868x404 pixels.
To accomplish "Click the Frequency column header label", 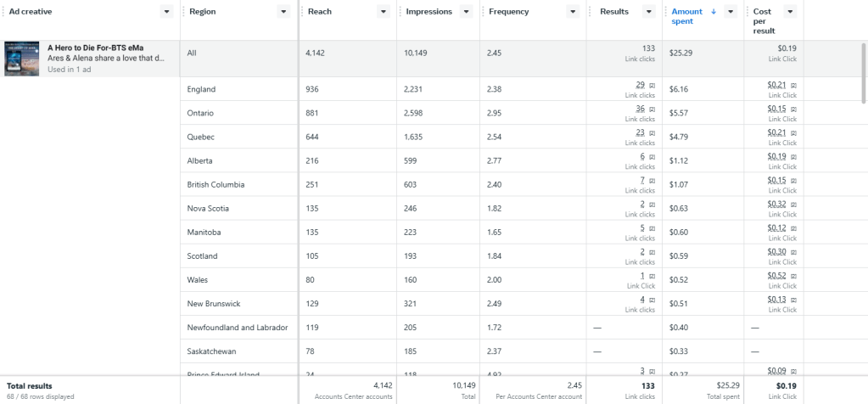I will pyautogui.click(x=507, y=12).
